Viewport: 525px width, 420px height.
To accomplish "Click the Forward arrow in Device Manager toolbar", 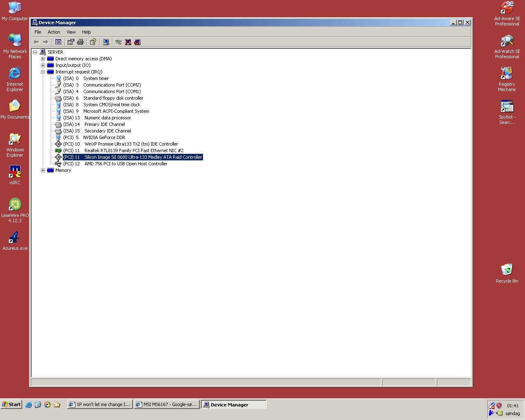I will [x=46, y=42].
